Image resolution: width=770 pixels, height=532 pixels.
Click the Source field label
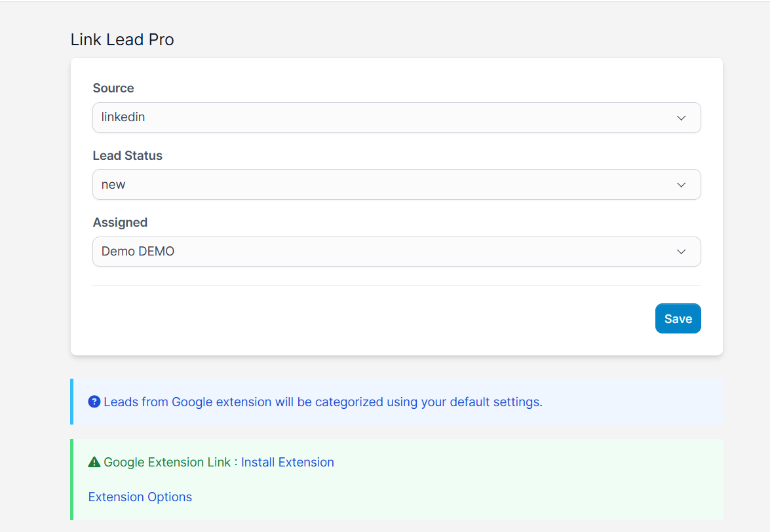(x=113, y=88)
